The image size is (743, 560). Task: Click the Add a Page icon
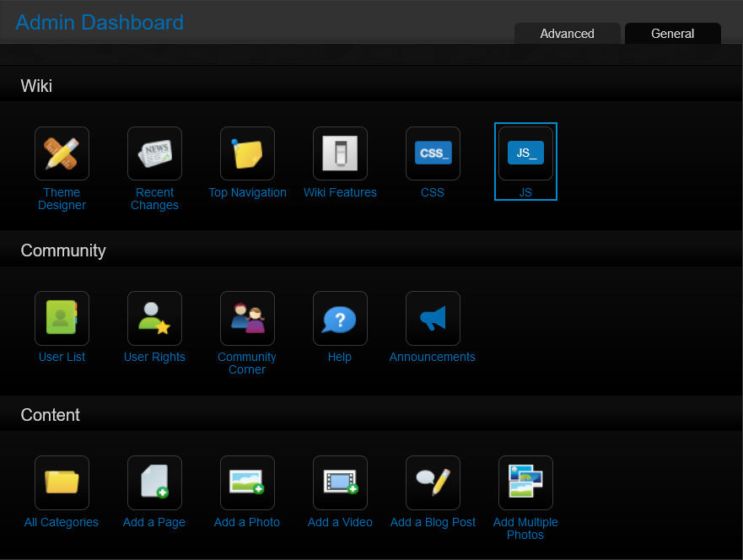pos(154,482)
